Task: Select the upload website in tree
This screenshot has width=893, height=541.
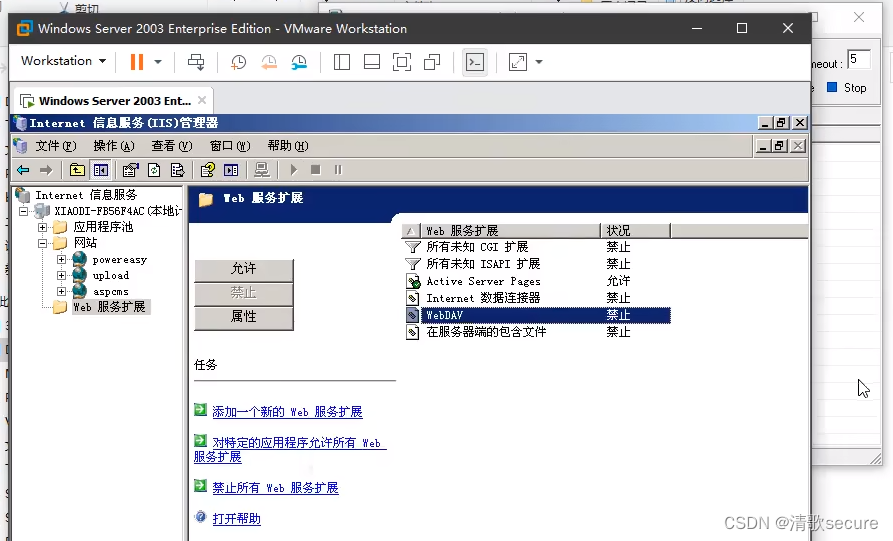Action: (x=110, y=276)
